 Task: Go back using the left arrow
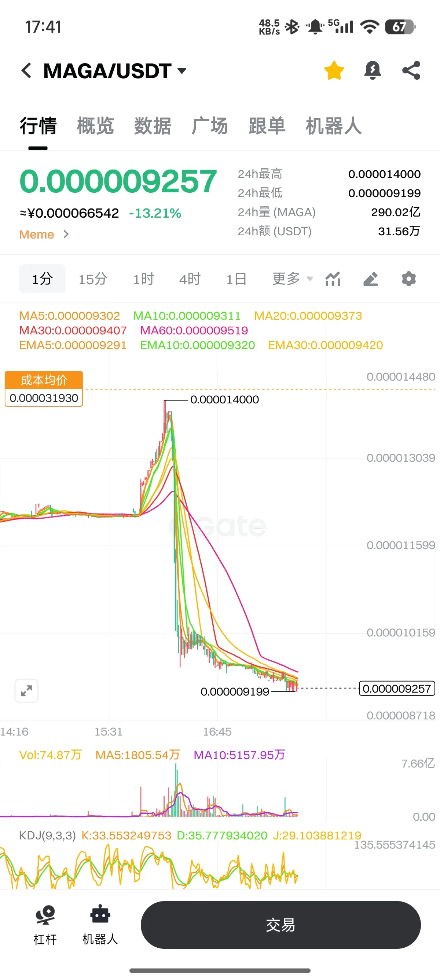pos(26,71)
